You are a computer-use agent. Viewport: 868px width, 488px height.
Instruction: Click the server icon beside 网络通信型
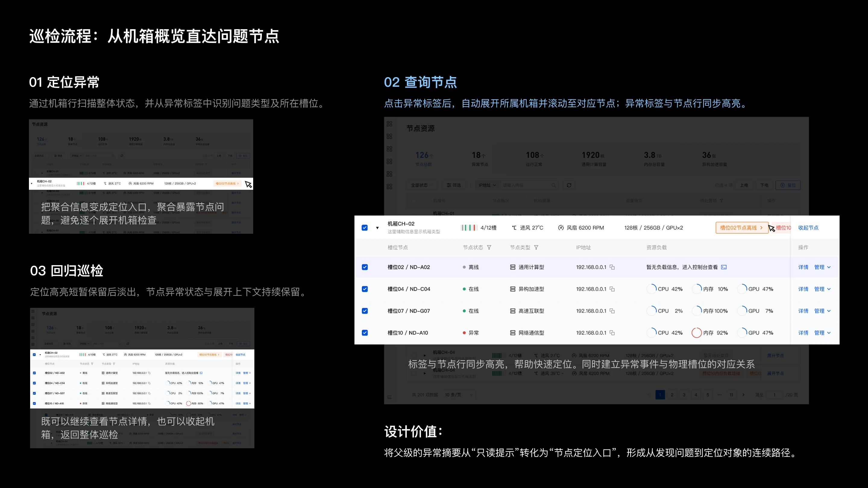click(512, 333)
